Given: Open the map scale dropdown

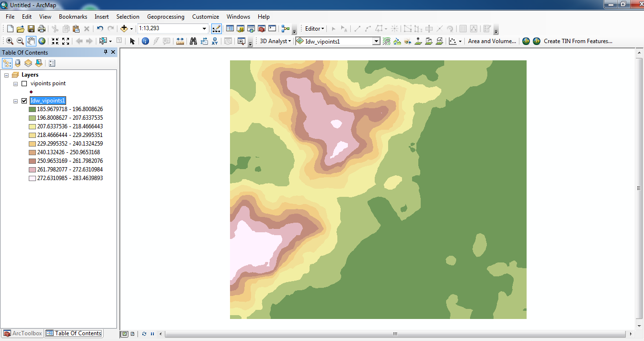Looking at the screenshot, I should (205, 29).
